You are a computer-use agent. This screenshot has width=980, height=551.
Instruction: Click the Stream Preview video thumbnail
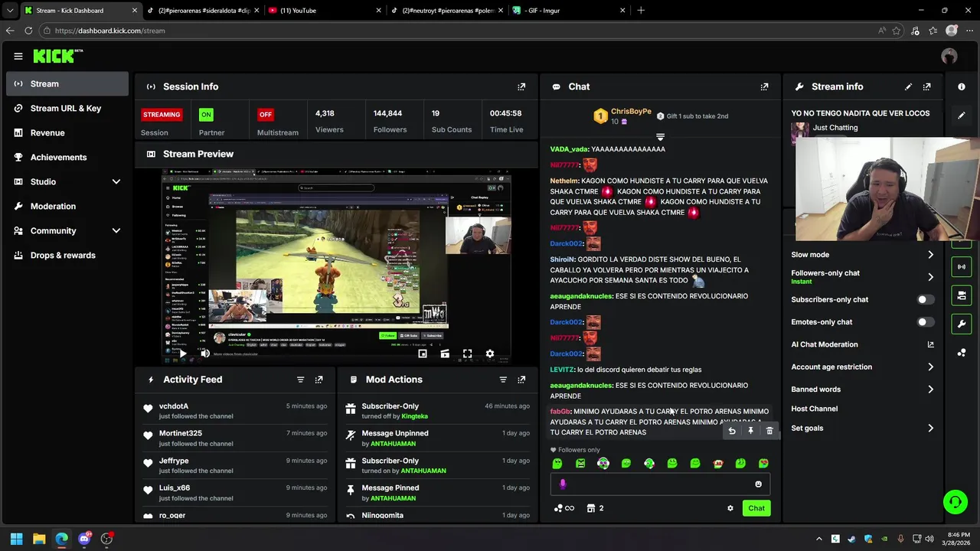pos(336,266)
